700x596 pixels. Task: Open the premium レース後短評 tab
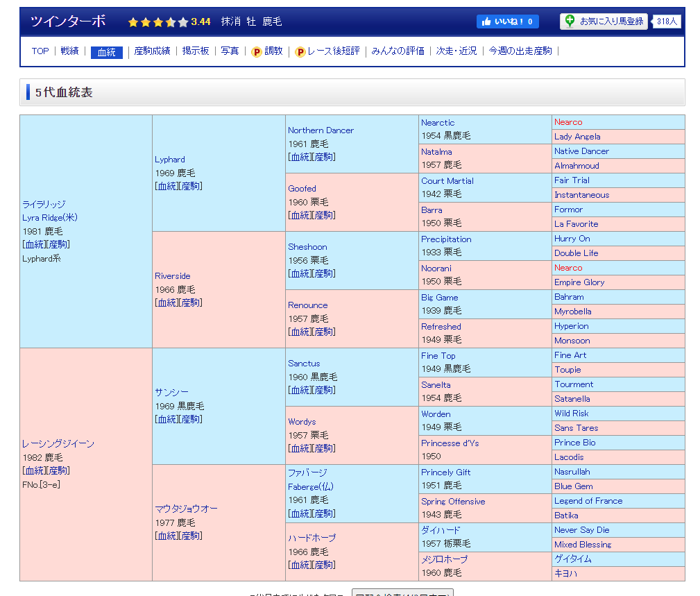pyautogui.click(x=327, y=51)
